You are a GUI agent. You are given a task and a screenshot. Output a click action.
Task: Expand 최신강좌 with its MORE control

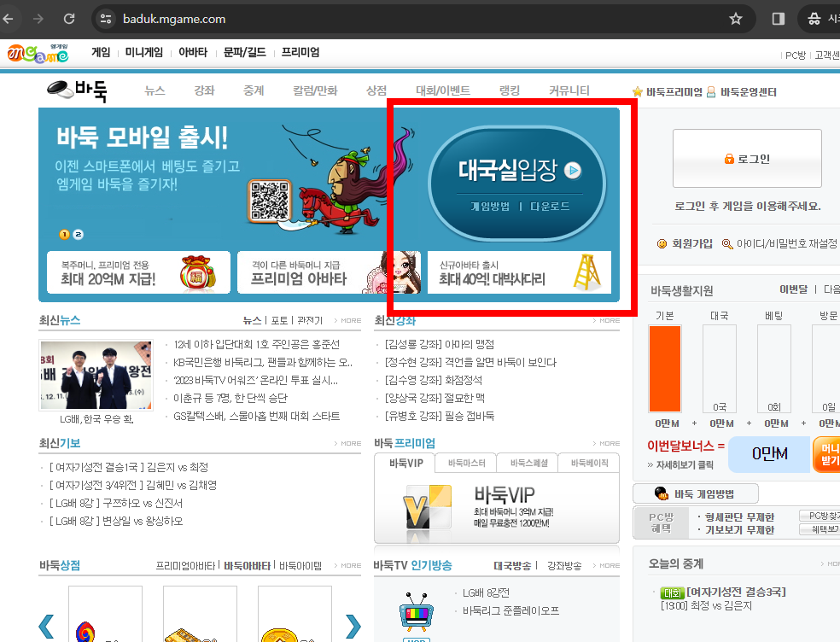[605, 319]
